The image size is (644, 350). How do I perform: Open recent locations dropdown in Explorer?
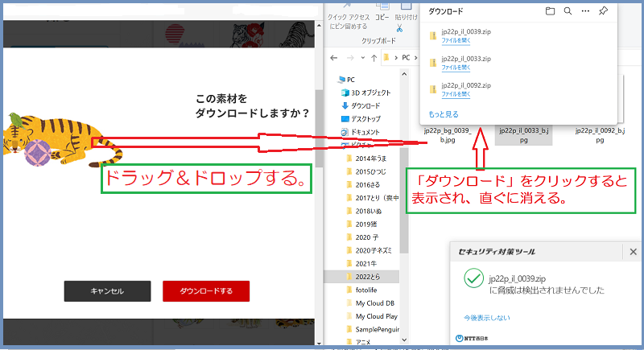pos(363,58)
